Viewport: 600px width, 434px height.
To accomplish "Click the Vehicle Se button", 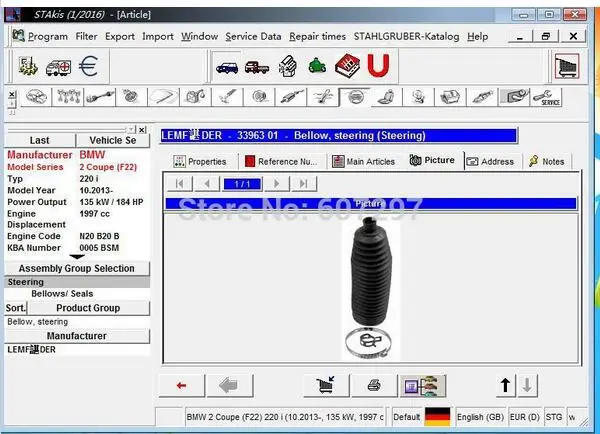I will [112, 140].
